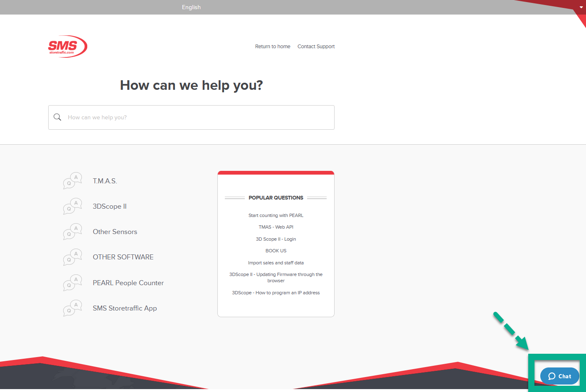This screenshot has width=586, height=392.
Task: Click the Q&A icon beside OTHER SOFTWARE
Action: tap(73, 257)
